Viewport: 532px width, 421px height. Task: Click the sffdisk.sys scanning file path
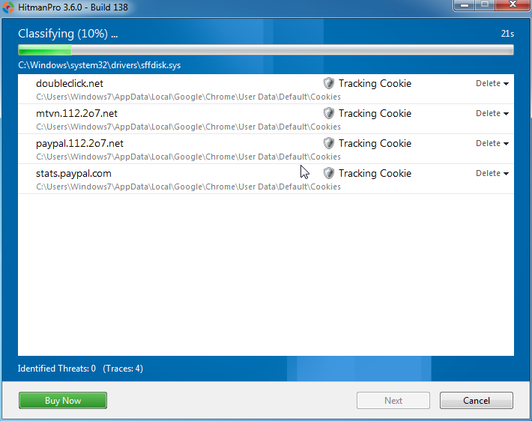99,65
